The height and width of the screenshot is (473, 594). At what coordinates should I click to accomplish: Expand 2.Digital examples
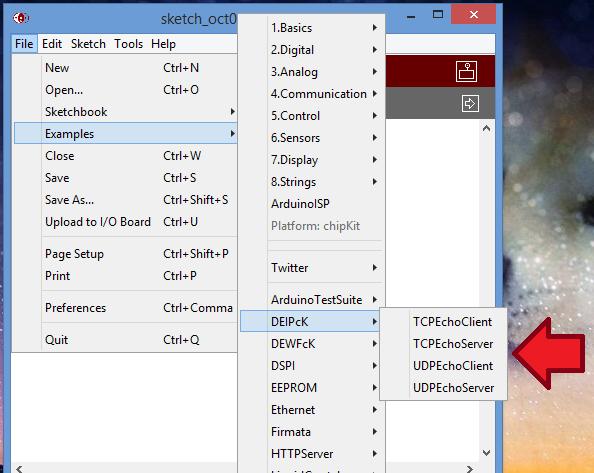(x=311, y=50)
